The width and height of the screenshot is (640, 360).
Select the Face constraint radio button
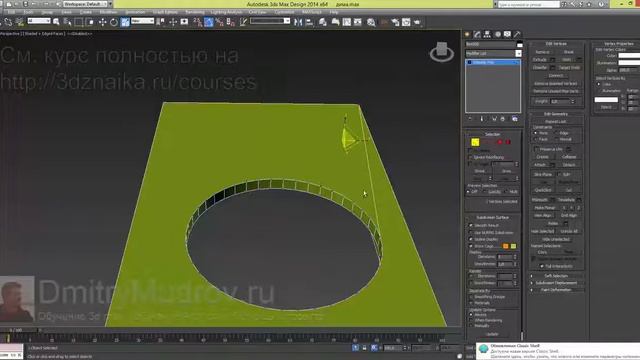536,140
